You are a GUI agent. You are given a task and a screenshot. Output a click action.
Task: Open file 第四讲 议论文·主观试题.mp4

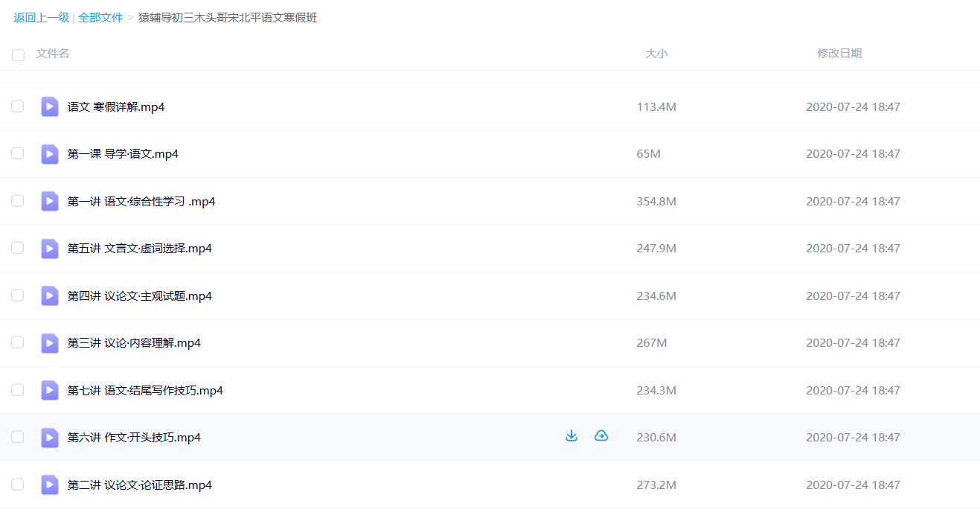[x=139, y=296]
